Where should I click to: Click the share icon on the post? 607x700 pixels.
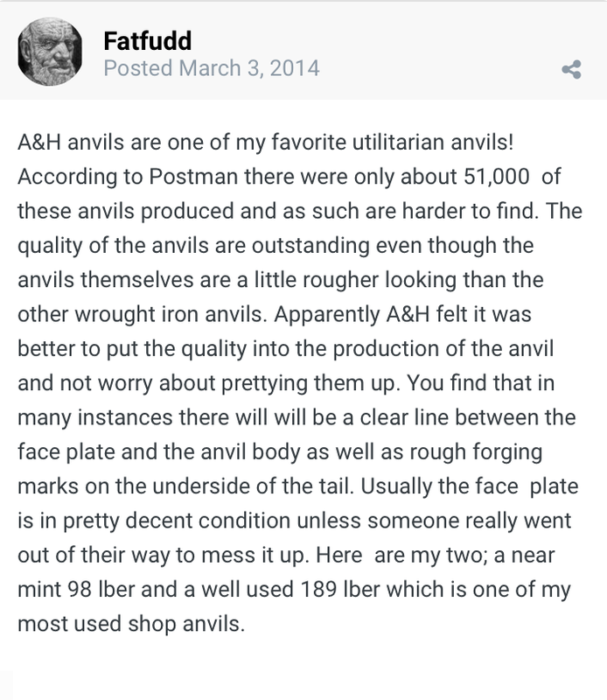[571, 70]
